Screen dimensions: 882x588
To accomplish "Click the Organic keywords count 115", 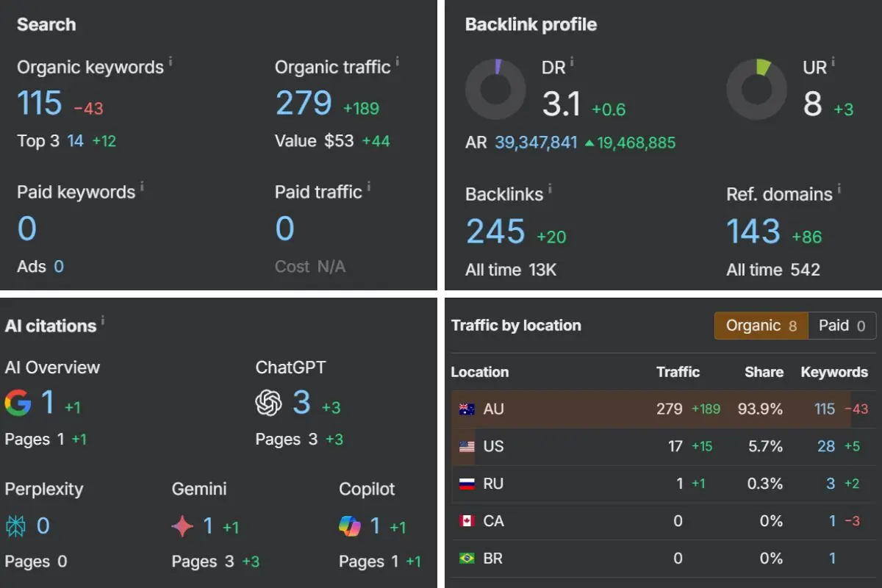I will (x=39, y=103).
